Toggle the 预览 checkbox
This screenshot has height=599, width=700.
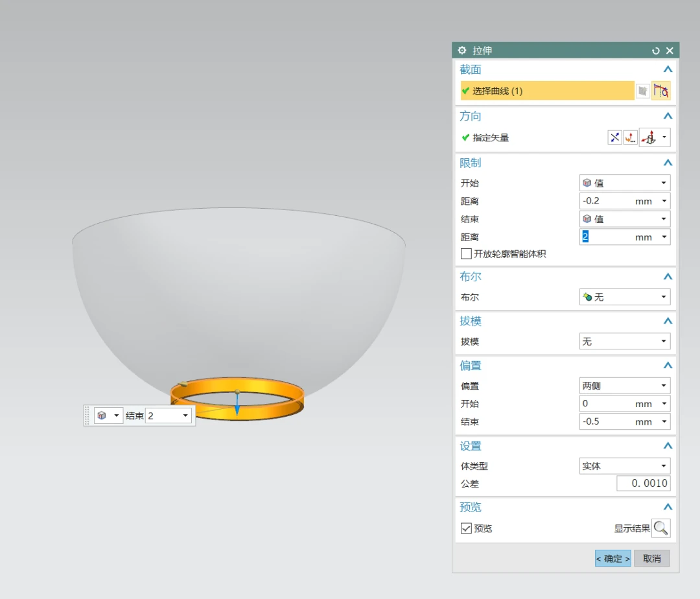coord(466,528)
